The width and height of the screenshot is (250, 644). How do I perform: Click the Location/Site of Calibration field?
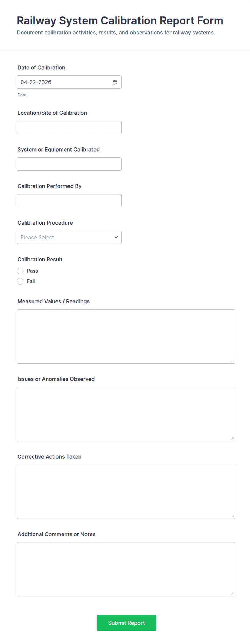69,127
